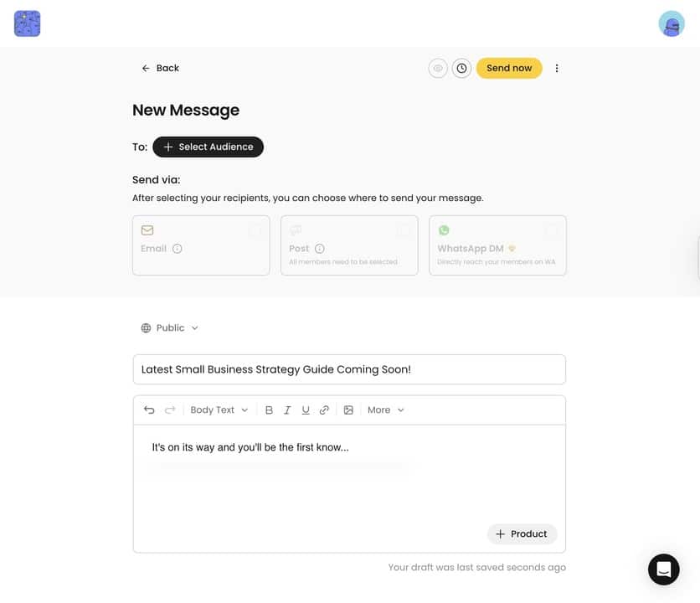Open the three-dot overflow menu
Viewport: 700px width, 603px height.
pos(557,68)
